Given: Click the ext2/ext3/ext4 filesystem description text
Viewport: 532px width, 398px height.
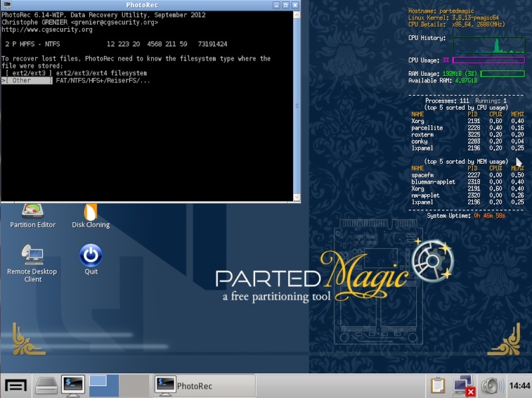Looking at the screenshot, I should coord(101,73).
